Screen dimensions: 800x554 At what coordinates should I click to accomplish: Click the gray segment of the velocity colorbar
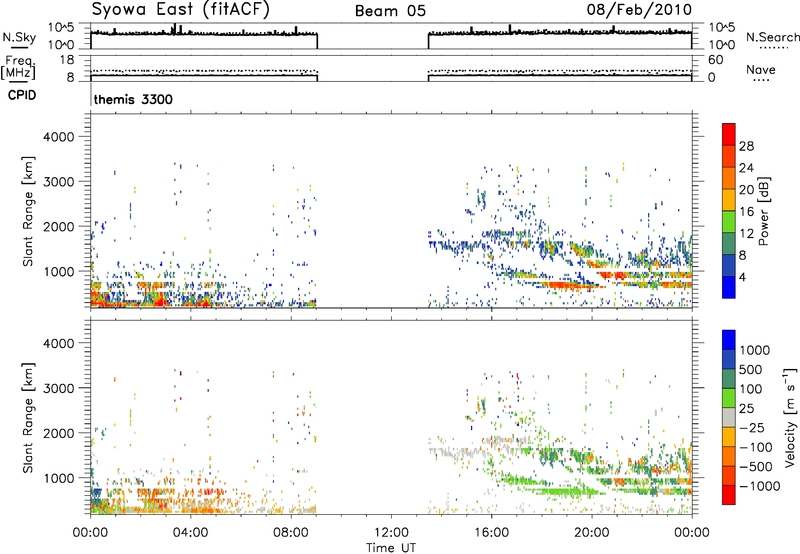click(729, 417)
